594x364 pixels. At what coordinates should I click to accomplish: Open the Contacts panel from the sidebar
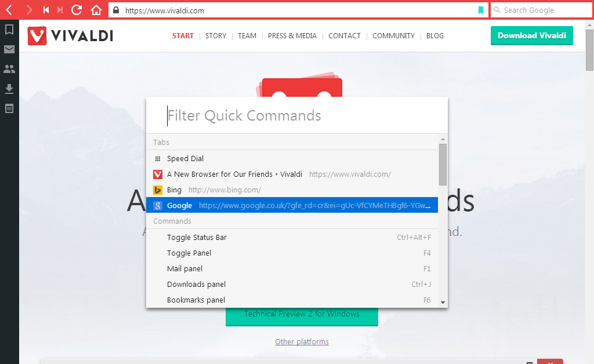pos(9,69)
